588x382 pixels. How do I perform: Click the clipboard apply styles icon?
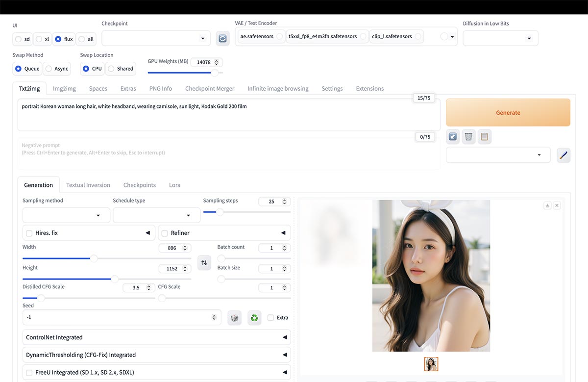point(484,137)
